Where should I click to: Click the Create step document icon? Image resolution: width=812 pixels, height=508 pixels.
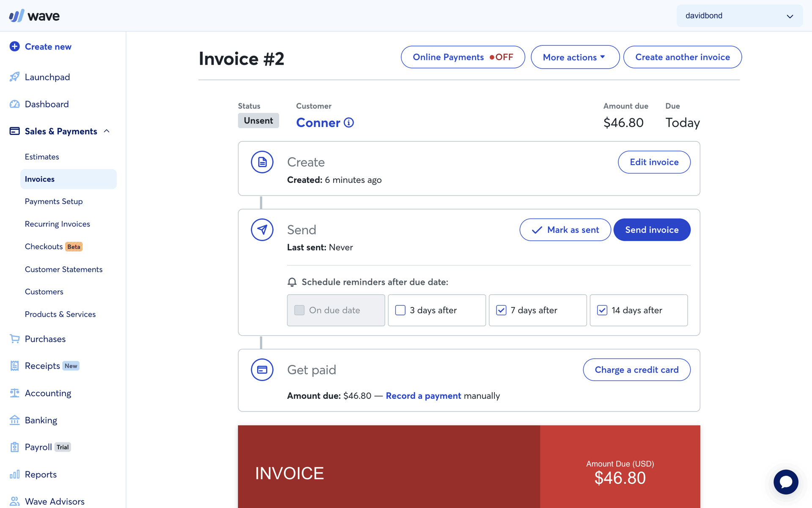(x=262, y=162)
